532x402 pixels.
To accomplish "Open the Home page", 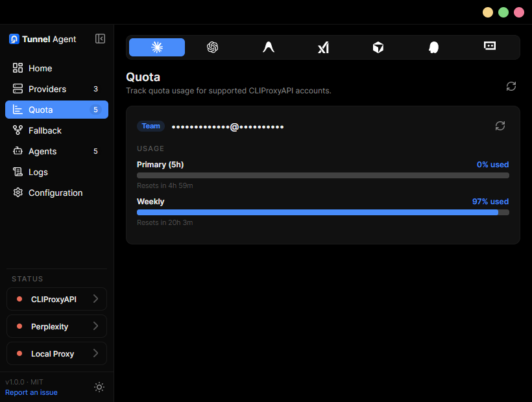I will click(x=56, y=68).
